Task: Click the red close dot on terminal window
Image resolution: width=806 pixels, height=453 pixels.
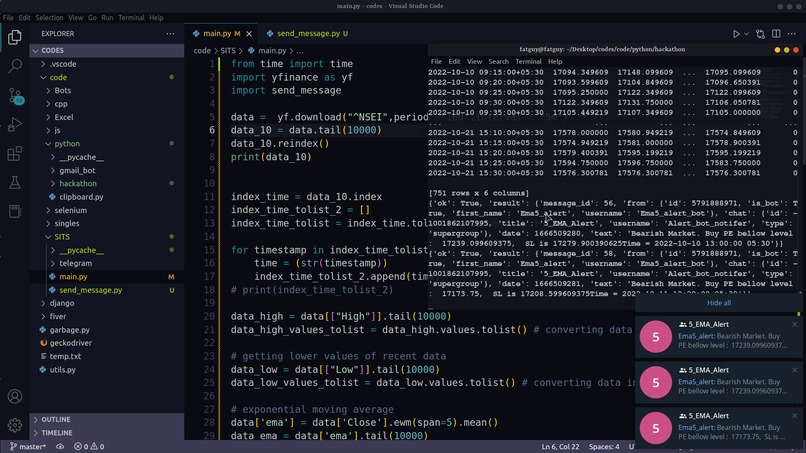Action: [796, 50]
